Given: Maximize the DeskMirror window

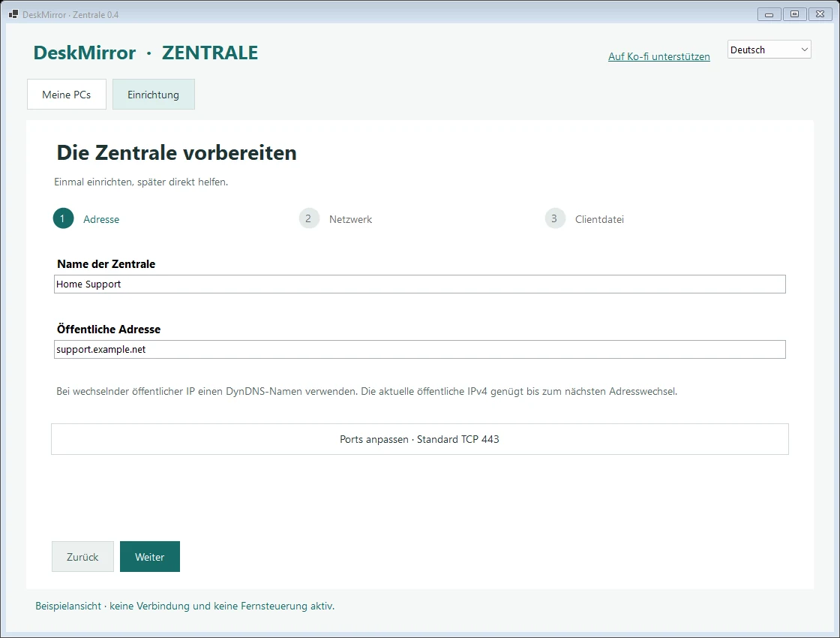Looking at the screenshot, I should point(794,14).
